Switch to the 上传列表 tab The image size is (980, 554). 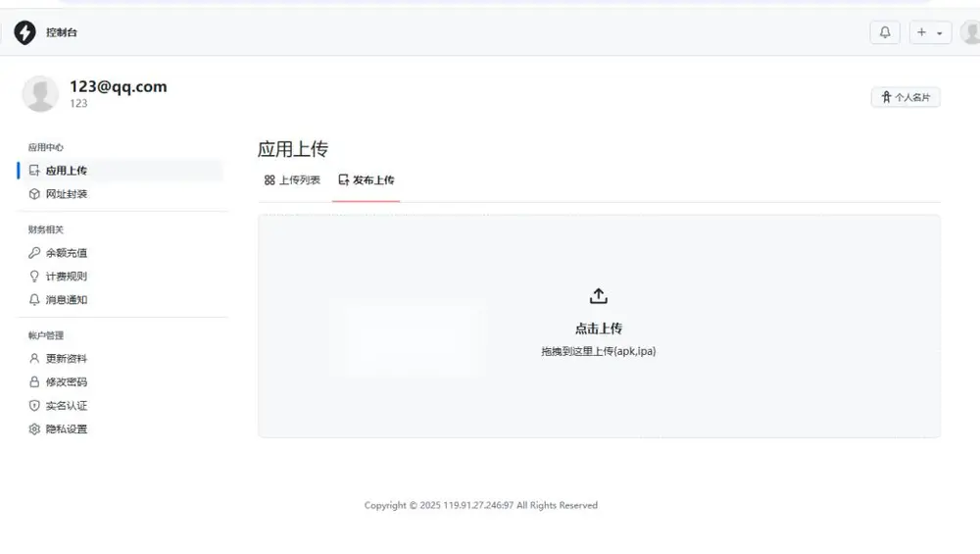[292, 180]
